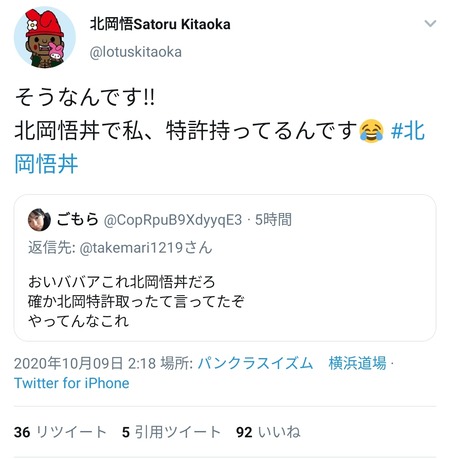450x459 pixels.
Task: Open the quoted tweet text body
Action: (x=136, y=301)
